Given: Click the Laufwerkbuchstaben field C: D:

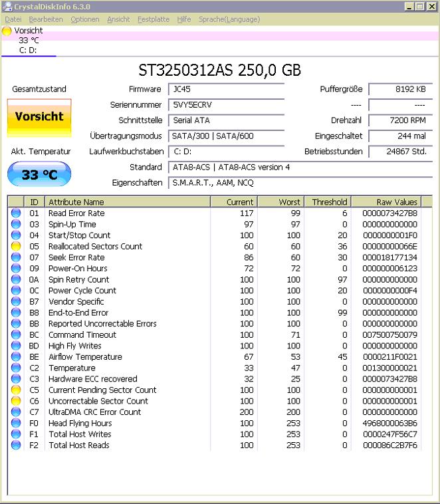Looking at the screenshot, I should (226, 152).
